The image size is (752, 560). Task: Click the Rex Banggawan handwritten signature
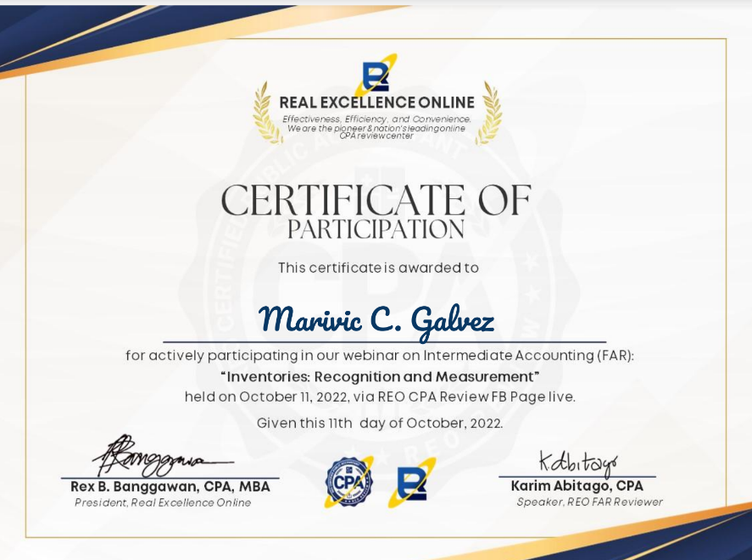tap(163, 455)
